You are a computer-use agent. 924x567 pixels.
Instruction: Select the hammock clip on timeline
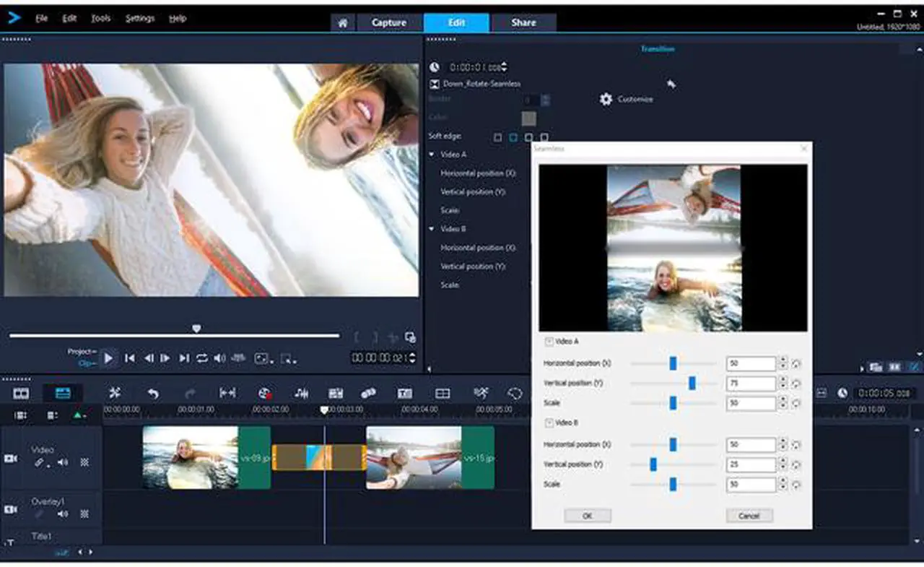pyautogui.click(x=430, y=457)
